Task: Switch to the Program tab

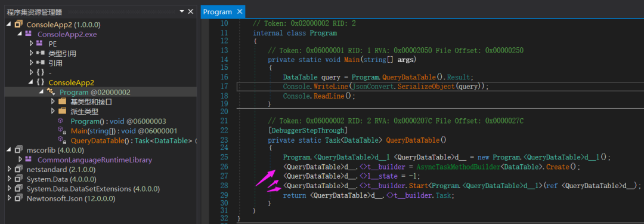Action: pyautogui.click(x=218, y=12)
